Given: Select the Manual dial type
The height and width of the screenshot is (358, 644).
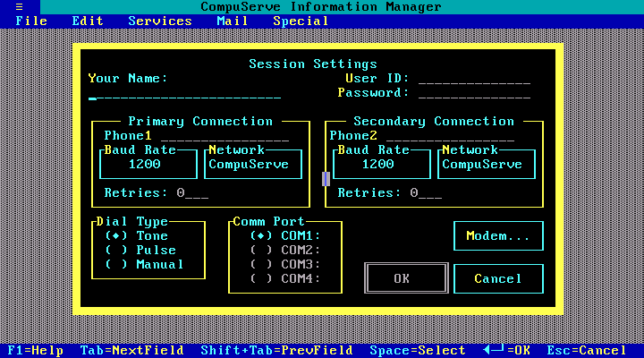Looking at the screenshot, I should click(x=144, y=264).
